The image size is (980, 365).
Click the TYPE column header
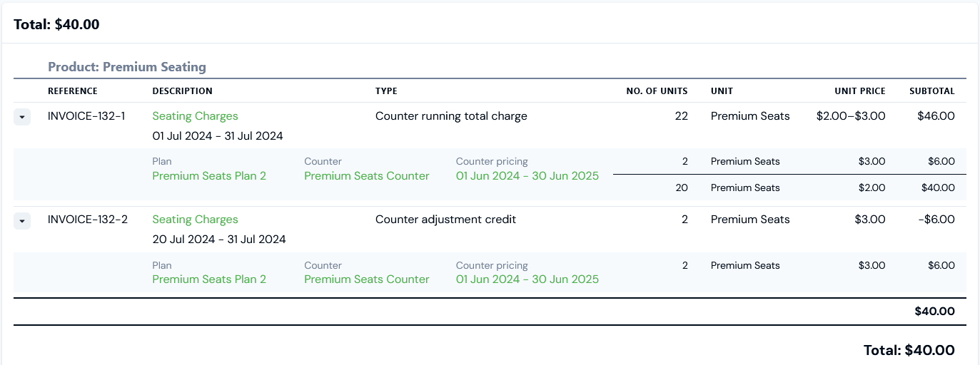tap(386, 91)
